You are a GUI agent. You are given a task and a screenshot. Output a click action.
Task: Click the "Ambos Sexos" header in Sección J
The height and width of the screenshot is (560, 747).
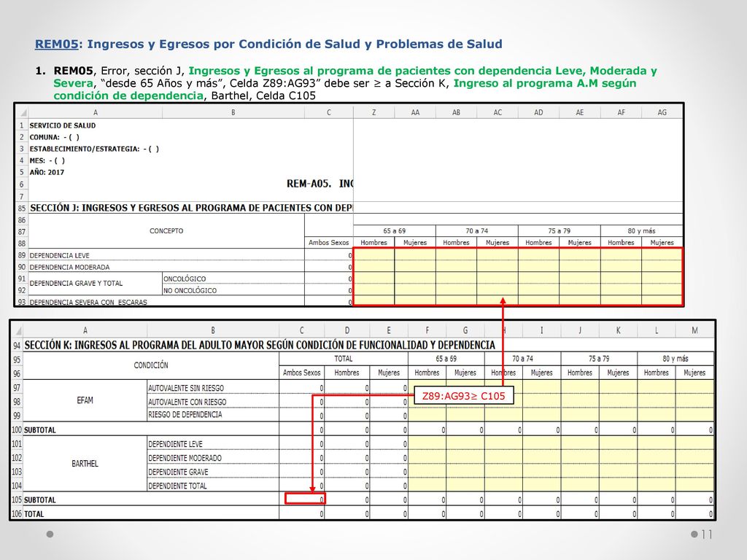(x=329, y=242)
